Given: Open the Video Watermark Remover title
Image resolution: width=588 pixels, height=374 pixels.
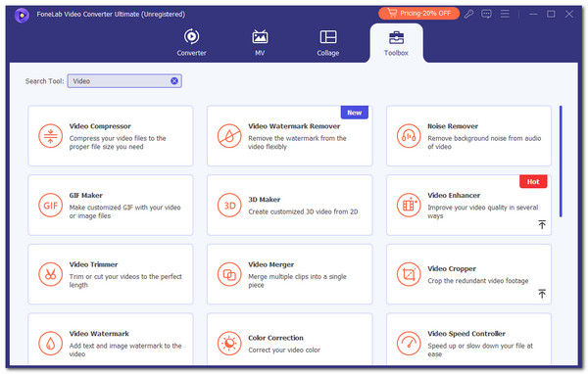Looking at the screenshot, I should click(294, 126).
